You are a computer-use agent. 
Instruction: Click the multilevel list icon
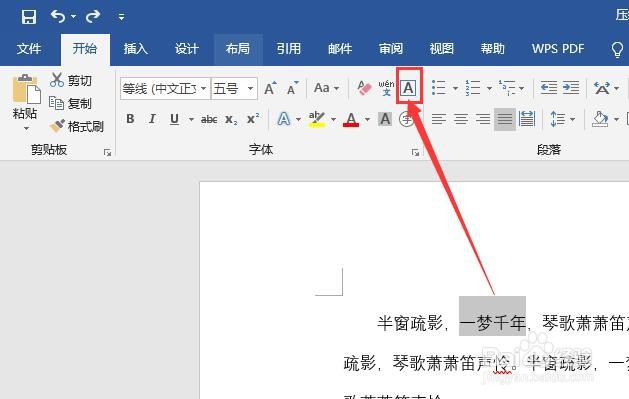[507, 88]
